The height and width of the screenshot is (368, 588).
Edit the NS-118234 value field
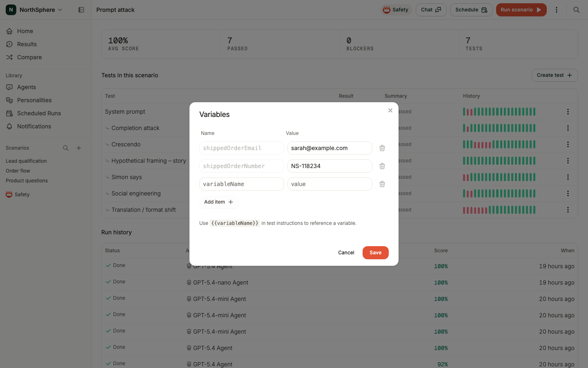(330, 166)
